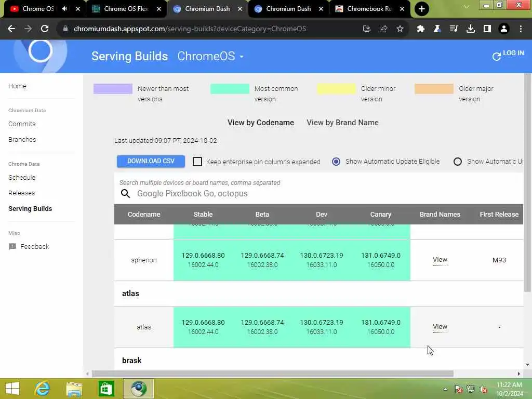532x399 pixels.
Task: Click the lock icon in address bar
Action: click(65, 29)
